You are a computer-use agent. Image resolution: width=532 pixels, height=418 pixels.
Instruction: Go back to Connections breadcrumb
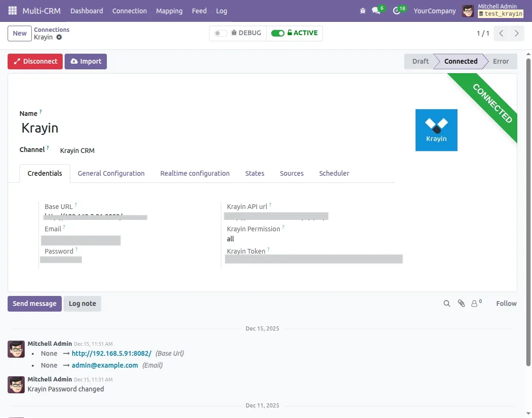pyautogui.click(x=52, y=29)
